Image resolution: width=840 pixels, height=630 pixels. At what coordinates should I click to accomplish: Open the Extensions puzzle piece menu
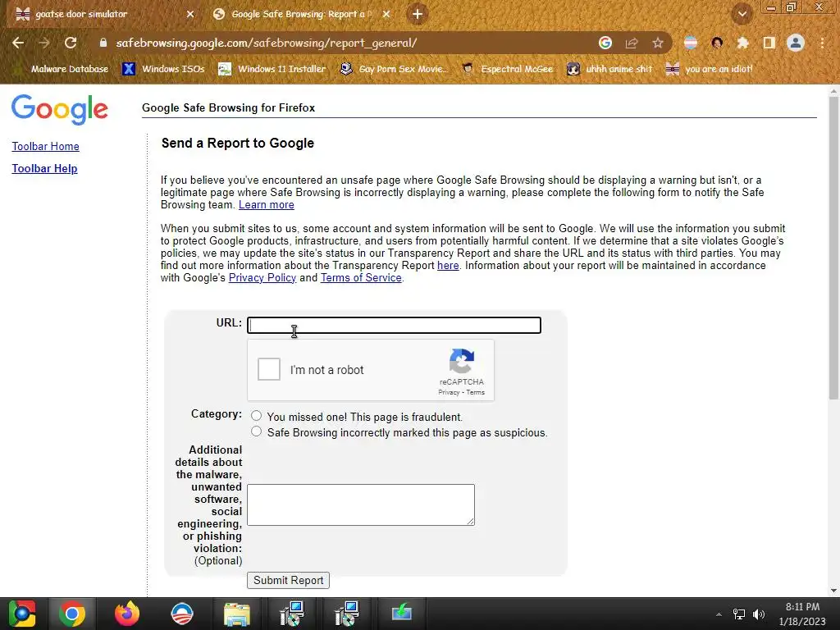(742, 43)
